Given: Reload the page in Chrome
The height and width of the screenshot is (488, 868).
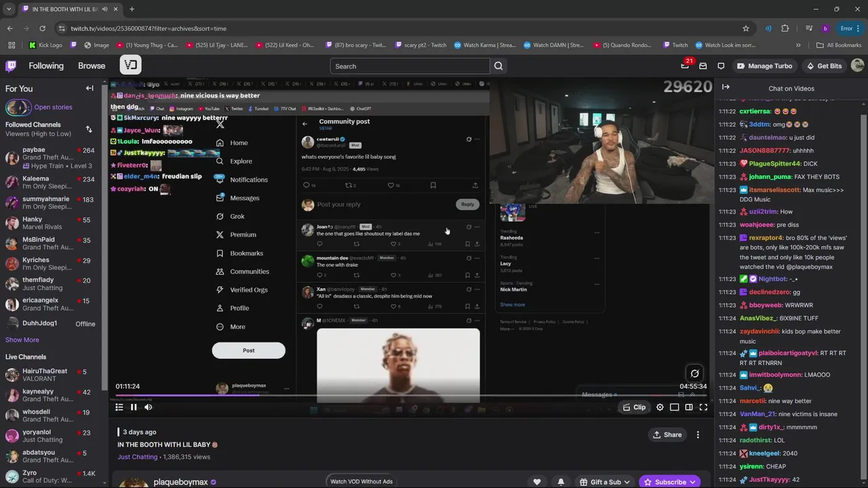Looking at the screenshot, I should click(x=42, y=28).
